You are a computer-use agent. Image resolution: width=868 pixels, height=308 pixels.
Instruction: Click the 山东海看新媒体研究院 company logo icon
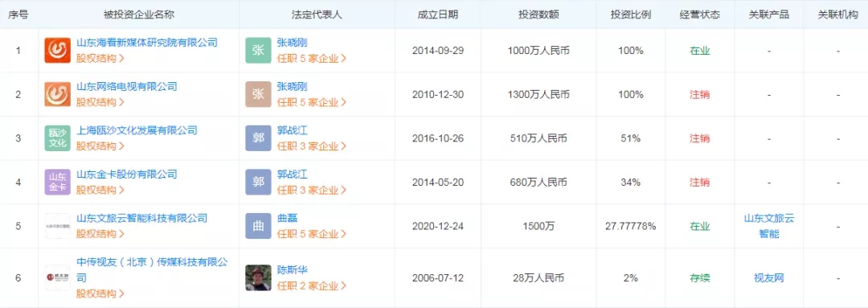[x=58, y=51]
